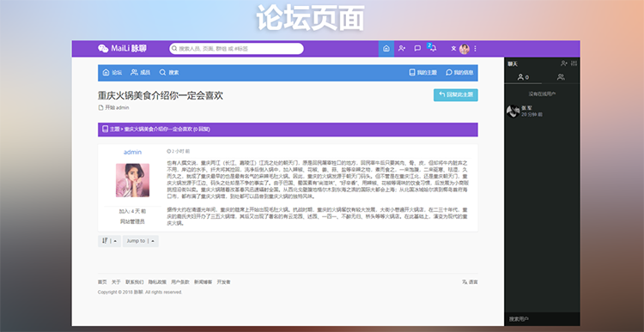Switch to the online users tab showing 0
This screenshot has width=644, height=332.
[x=523, y=76]
